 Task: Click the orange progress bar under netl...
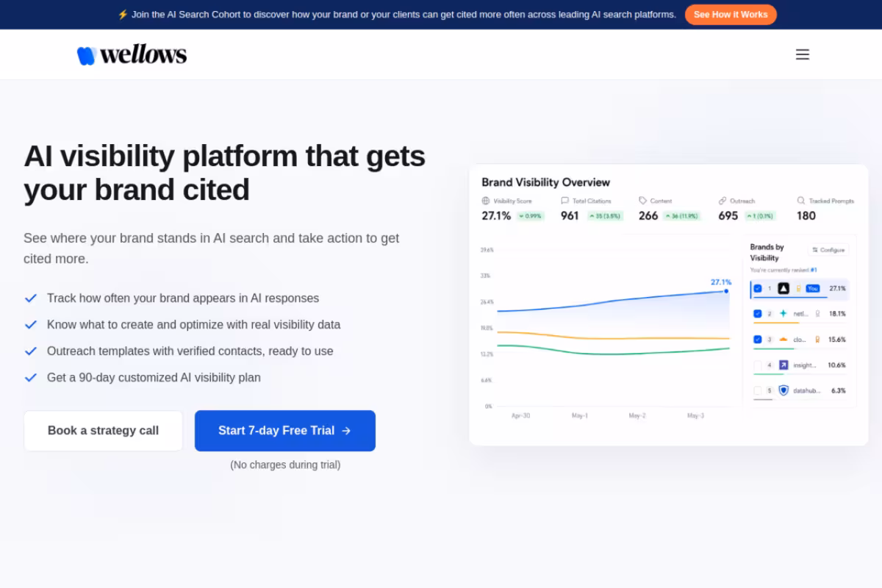pos(776,323)
